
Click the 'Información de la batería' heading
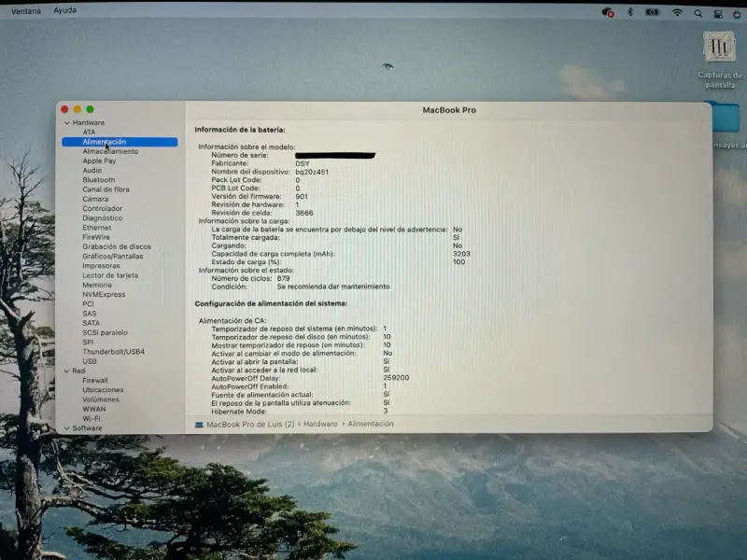pos(240,130)
